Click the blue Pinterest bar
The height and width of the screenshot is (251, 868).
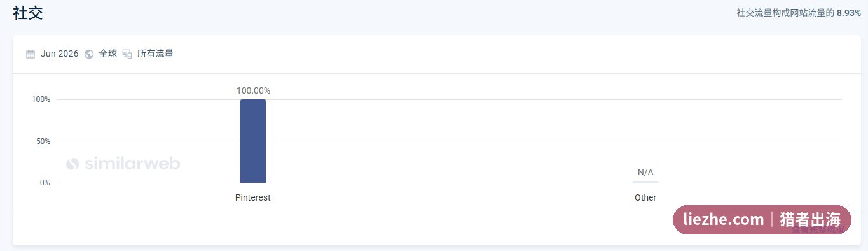253,141
